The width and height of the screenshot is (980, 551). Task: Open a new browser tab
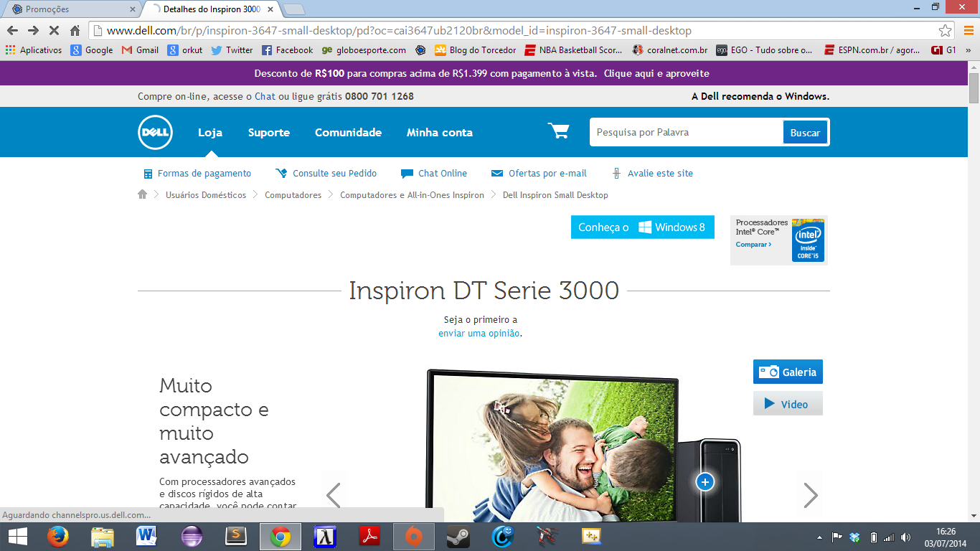(294, 9)
